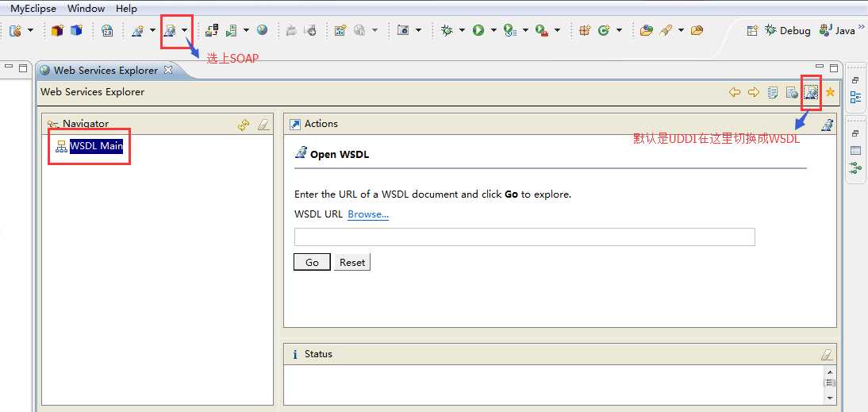Viewport: 868px width, 412px height.
Task: Click the green Run play button
Action: click(x=478, y=30)
